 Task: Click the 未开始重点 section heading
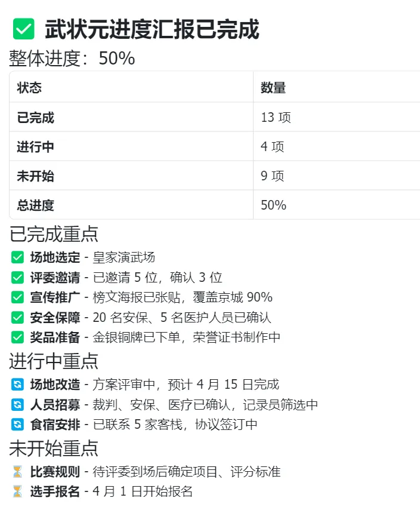[x=54, y=448]
